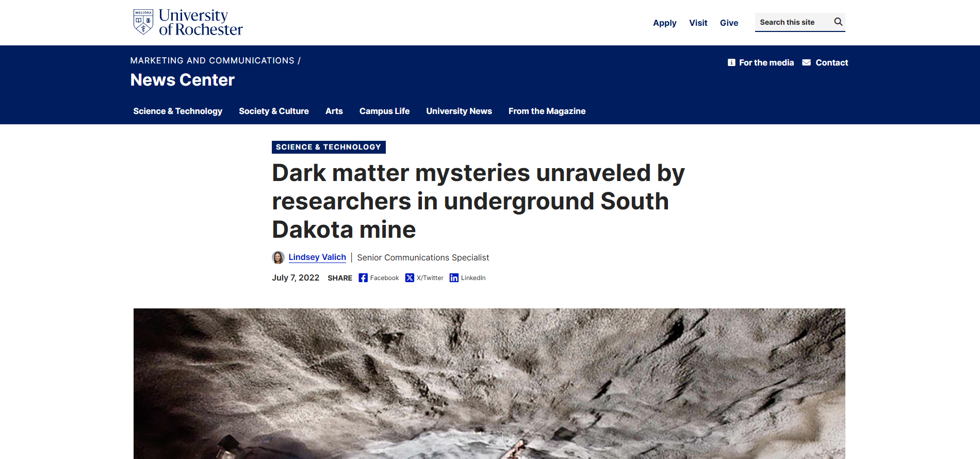Viewport: 980px width, 459px height.
Task: Click the Apply link
Action: 664,23
